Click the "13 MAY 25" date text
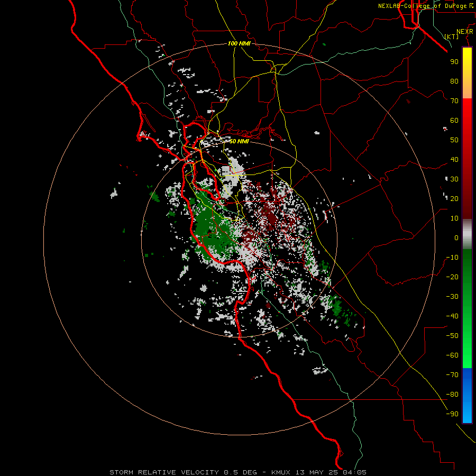 (316, 472)
